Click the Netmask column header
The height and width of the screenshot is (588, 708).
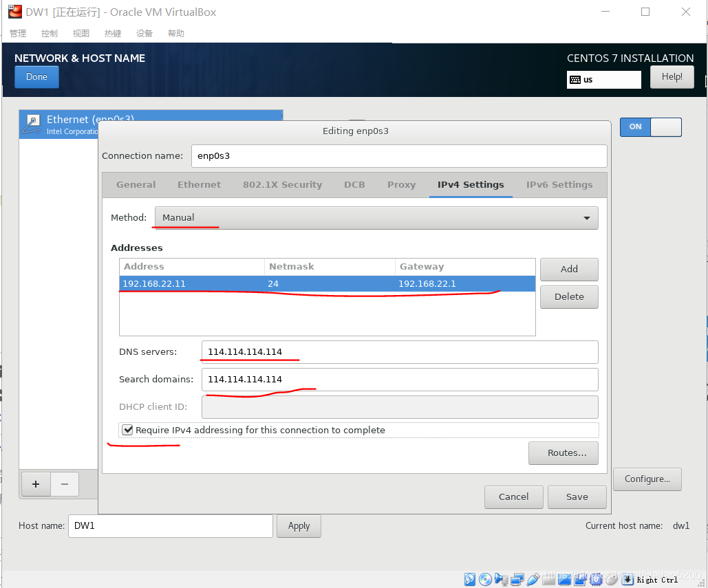(x=330, y=267)
